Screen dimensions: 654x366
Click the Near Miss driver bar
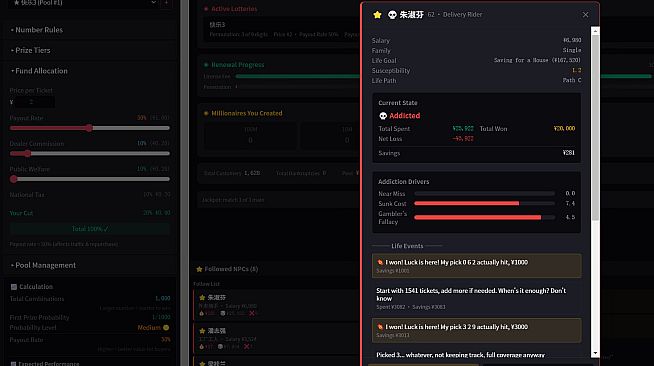pyautogui.click(x=484, y=193)
